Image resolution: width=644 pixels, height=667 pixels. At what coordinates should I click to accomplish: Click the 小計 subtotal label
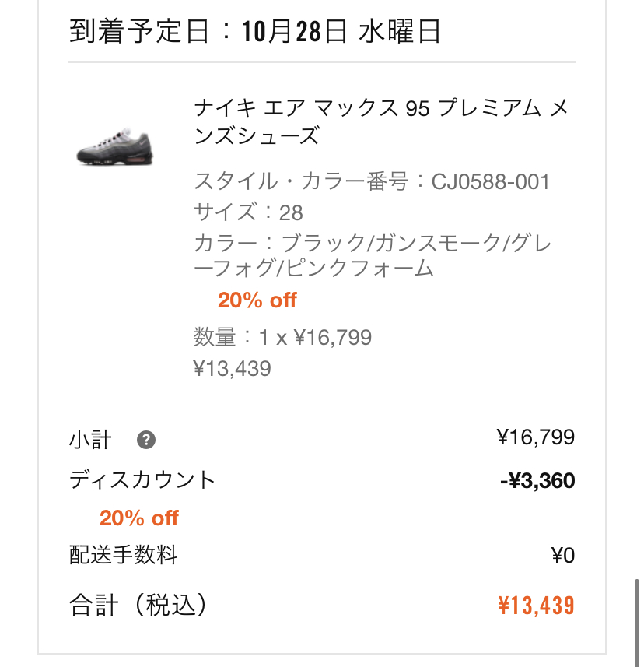(x=90, y=440)
